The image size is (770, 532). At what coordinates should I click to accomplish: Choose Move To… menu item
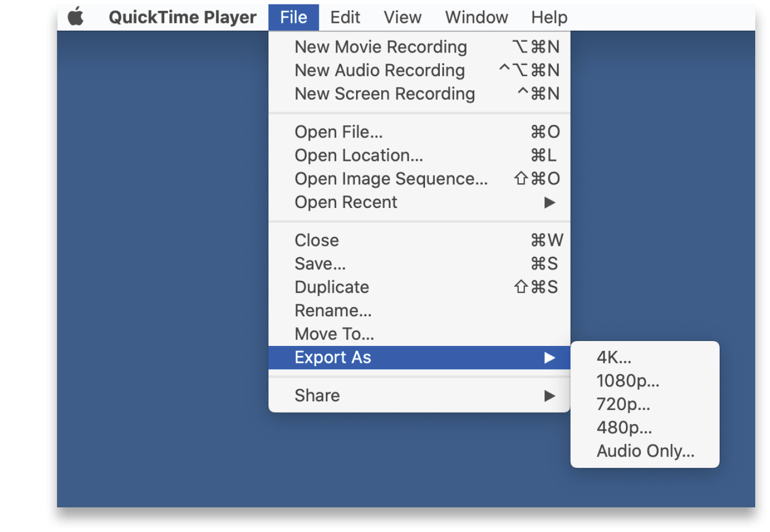pyautogui.click(x=420, y=334)
